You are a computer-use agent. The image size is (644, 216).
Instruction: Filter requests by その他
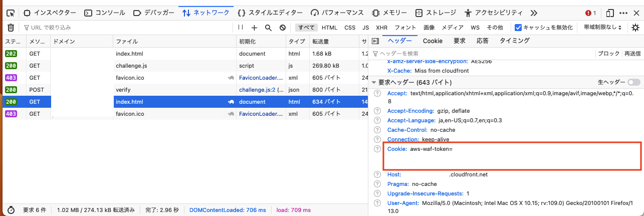pyautogui.click(x=495, y=28)
